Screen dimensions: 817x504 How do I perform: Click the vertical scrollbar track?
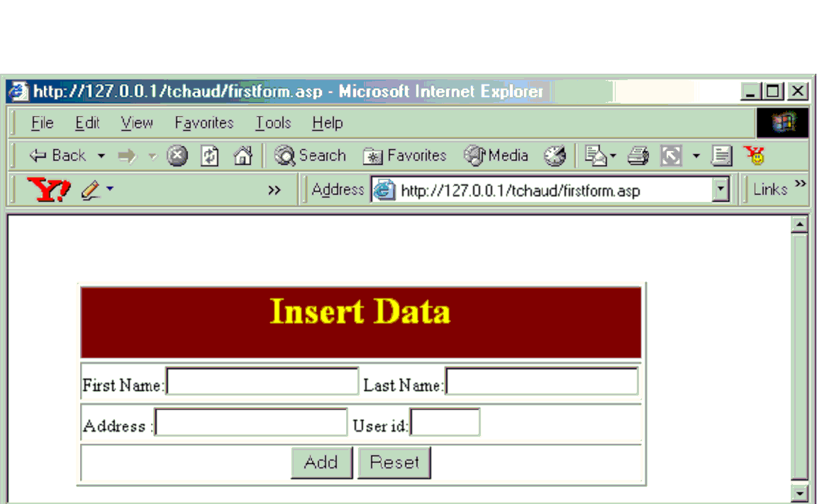click(x=799, y=357)
